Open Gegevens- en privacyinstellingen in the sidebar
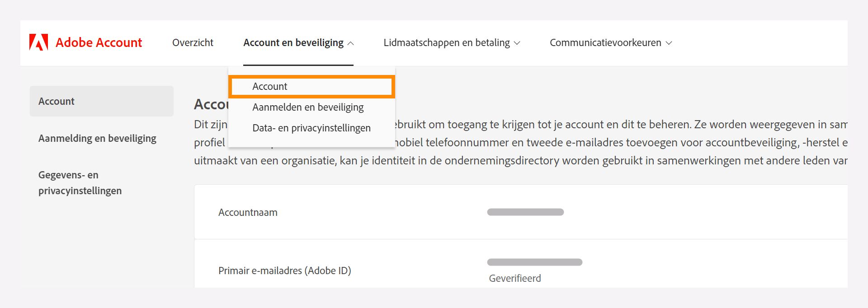Viewport: 868px width, 308px height. point(80,182)
